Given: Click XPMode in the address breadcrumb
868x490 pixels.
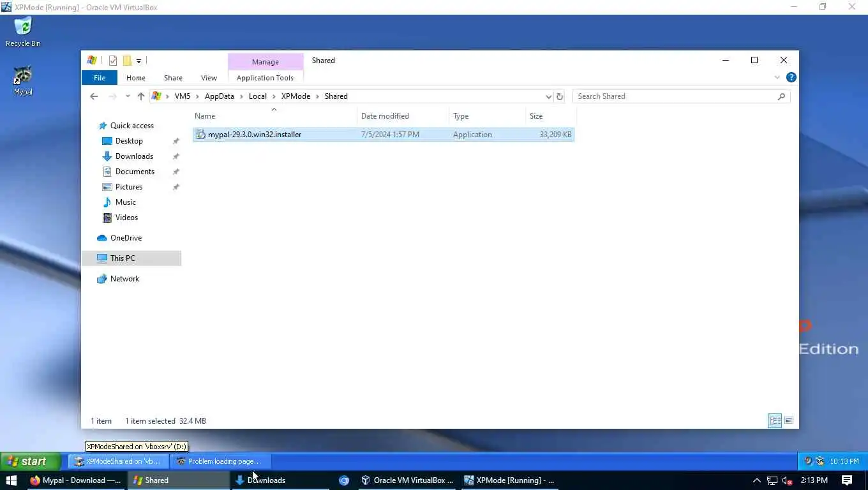Looking at the screenshot, I should click(296, 96).
